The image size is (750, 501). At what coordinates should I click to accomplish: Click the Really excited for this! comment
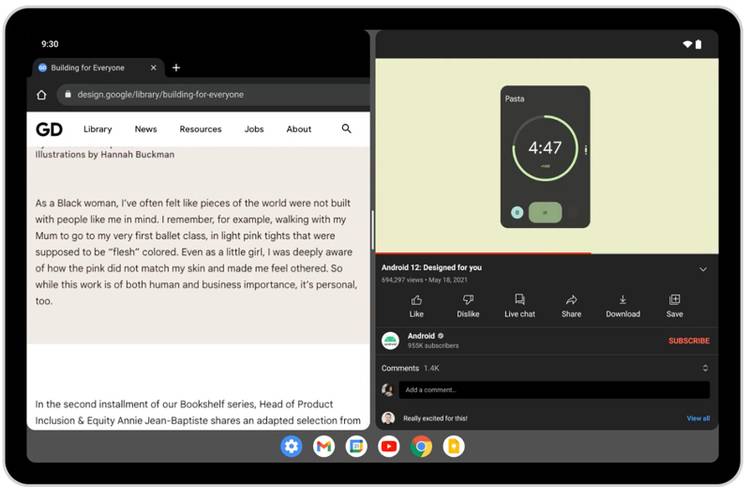point(435,418)
